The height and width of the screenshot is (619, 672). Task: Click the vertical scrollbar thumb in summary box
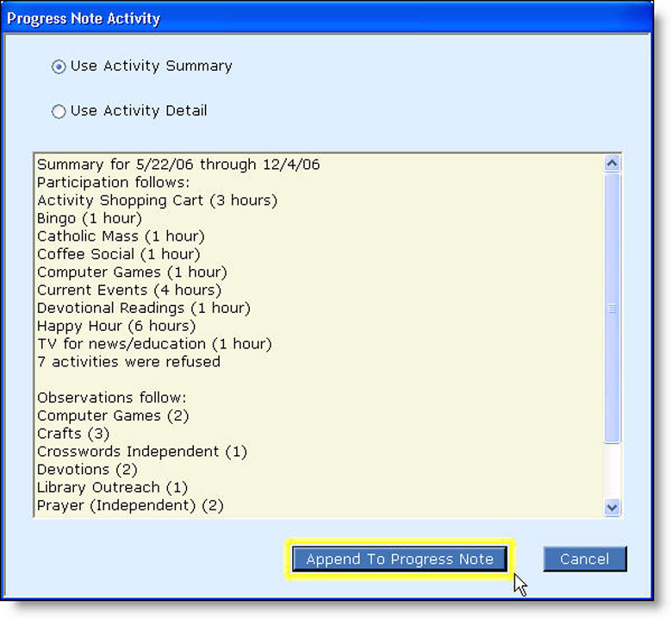[613, 308]
